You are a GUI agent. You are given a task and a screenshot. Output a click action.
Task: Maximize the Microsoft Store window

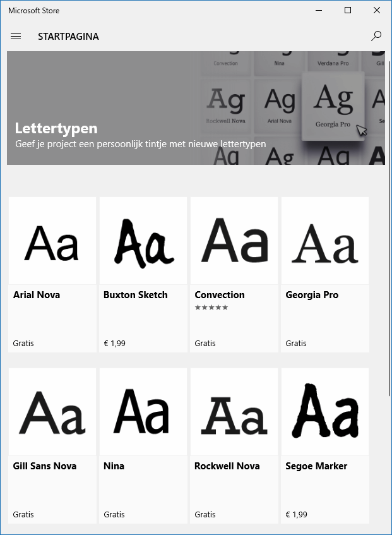348,10
